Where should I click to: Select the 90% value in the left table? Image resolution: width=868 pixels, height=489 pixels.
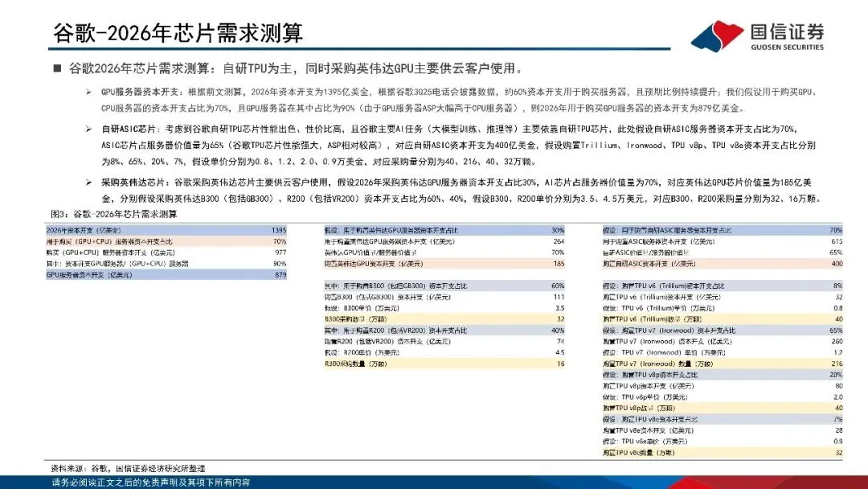(280, 264)
